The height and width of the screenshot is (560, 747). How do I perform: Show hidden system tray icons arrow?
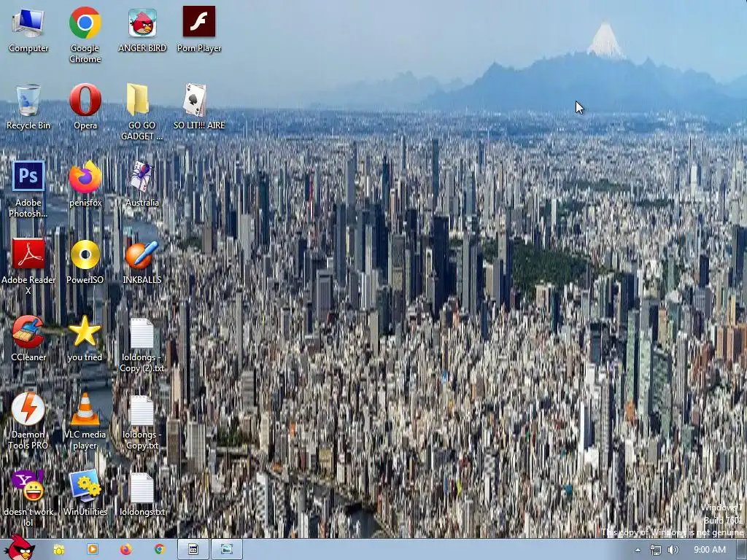point(638,550)
